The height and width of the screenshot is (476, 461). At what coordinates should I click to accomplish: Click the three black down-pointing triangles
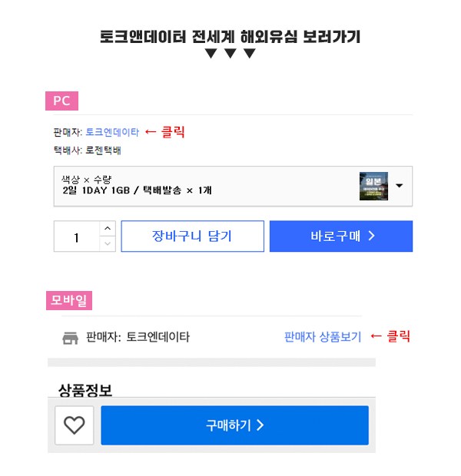coord(230,54)
